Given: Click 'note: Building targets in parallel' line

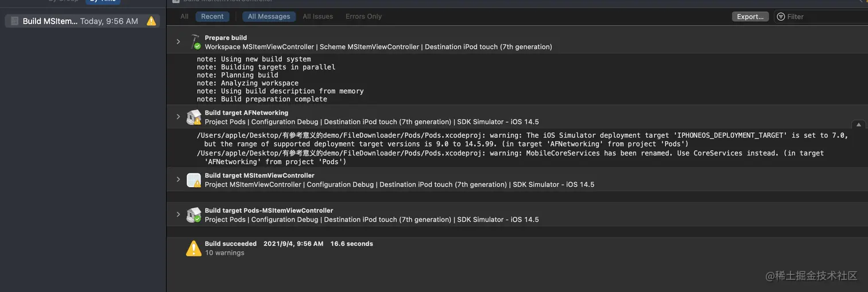Looking at the screenshot, I should (x=266, y=67).
